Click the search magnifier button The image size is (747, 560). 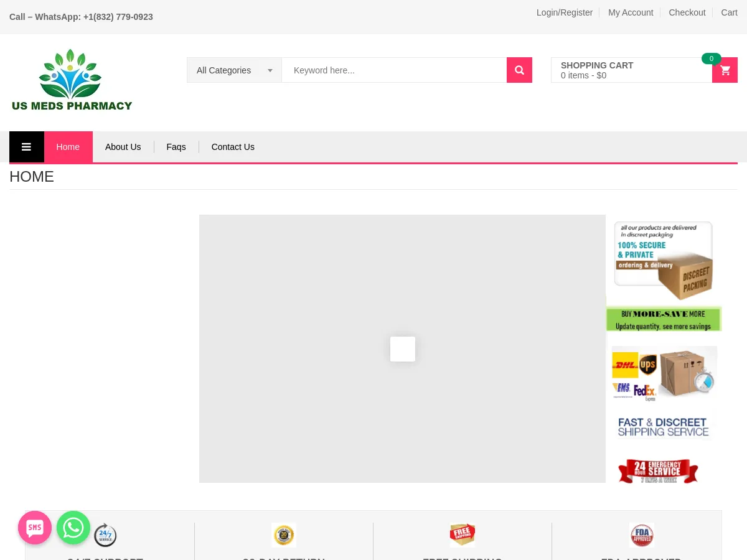point(519,70)
